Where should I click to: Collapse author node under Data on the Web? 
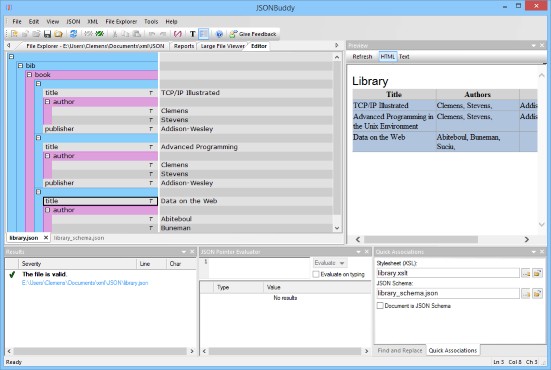point(48,210)
